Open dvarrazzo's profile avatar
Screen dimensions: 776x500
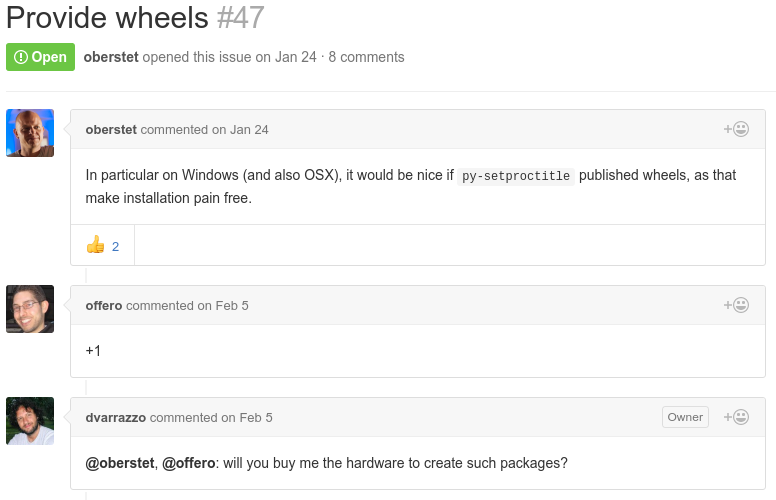click(30, 421)
